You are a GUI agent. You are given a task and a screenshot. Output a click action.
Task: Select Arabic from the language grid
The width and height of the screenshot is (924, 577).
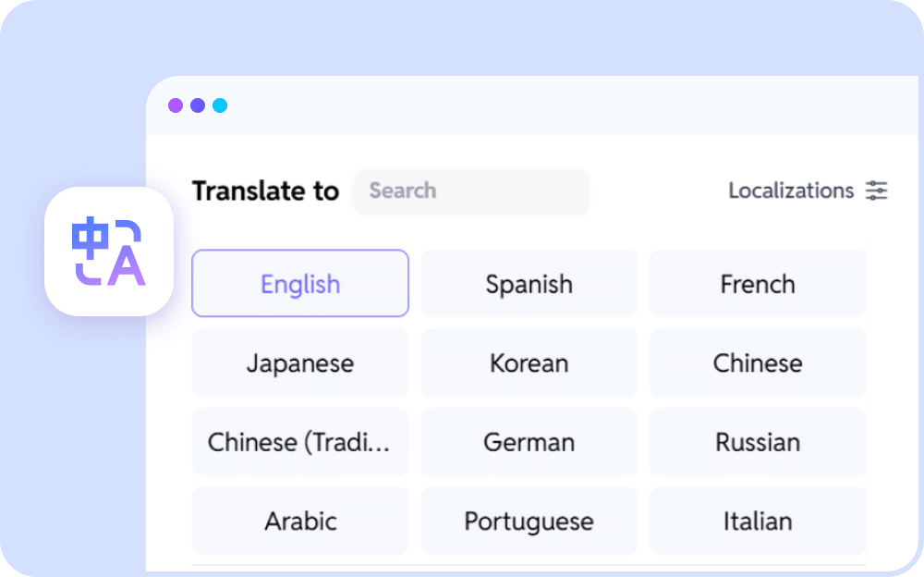(300, 522)
